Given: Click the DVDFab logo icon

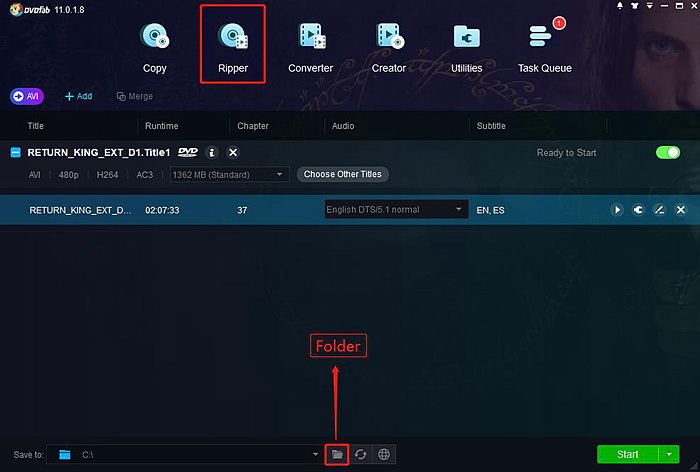Looking at the screenshot, I should tap(16, 9).
